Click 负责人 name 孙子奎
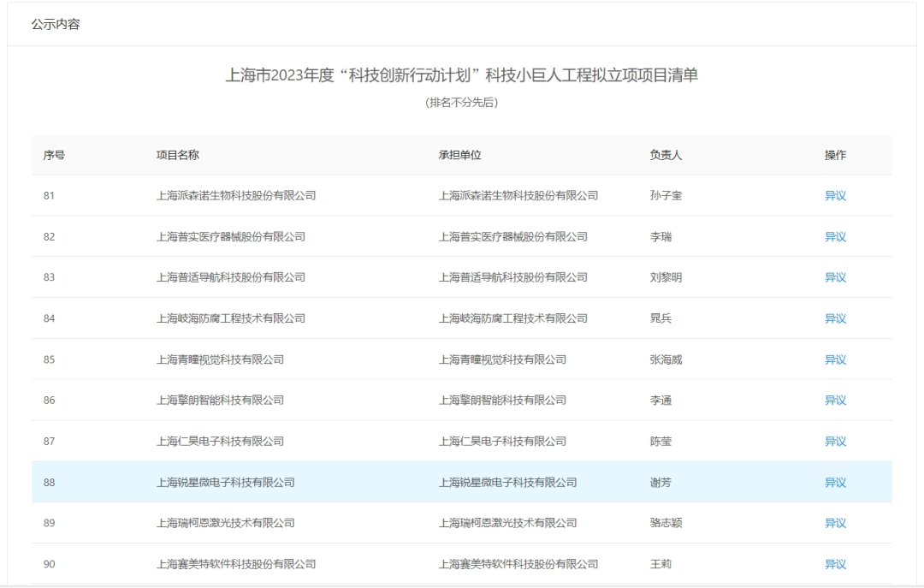The width and height of the screenshot is (924, 588). pos(666,196)
